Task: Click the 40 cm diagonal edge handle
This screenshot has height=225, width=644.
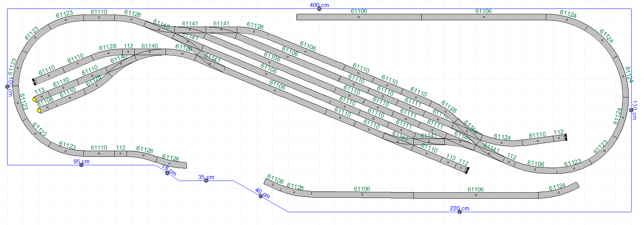Action: (x=260, y=196)
